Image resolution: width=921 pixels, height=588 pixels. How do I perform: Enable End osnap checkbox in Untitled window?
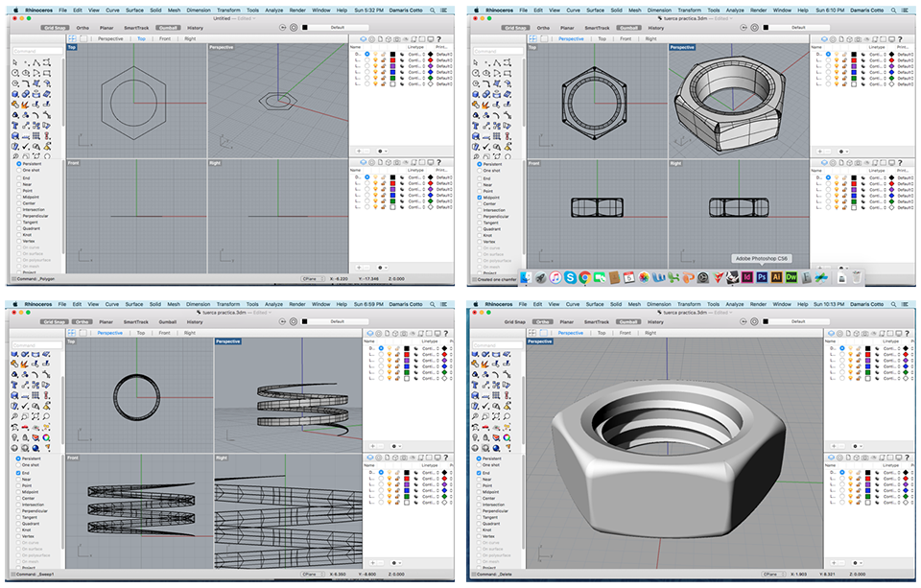coord(19,178)
